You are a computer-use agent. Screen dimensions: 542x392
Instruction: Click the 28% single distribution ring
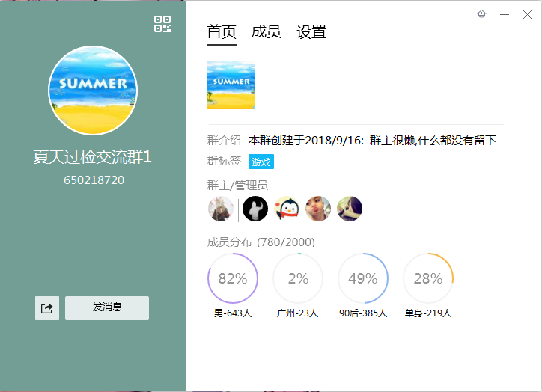[x=428, y=278]
